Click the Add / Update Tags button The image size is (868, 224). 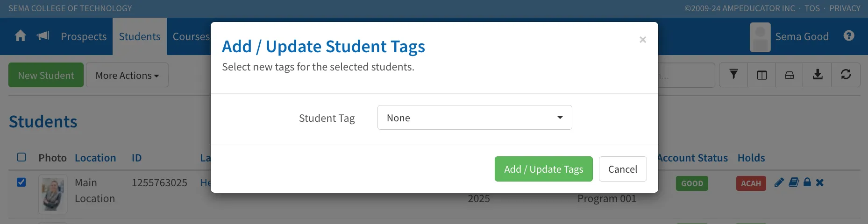click(544, 169)
